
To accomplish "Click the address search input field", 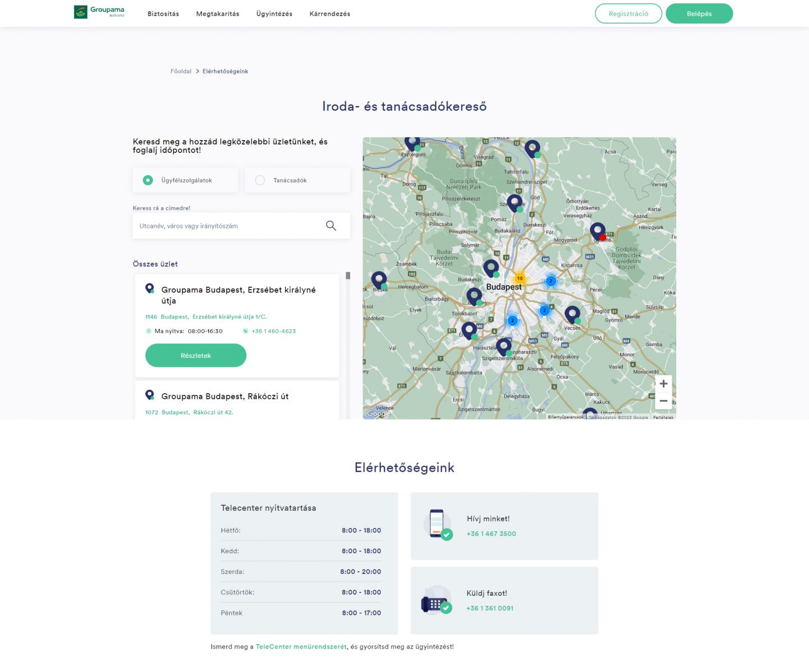I will (230, 226).
